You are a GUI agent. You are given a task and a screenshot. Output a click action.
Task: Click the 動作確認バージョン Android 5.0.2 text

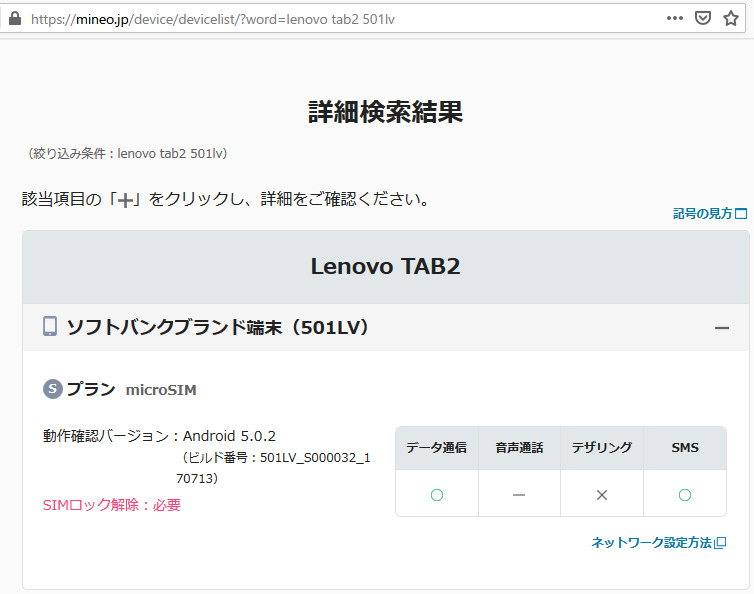(x=159, y=436)
